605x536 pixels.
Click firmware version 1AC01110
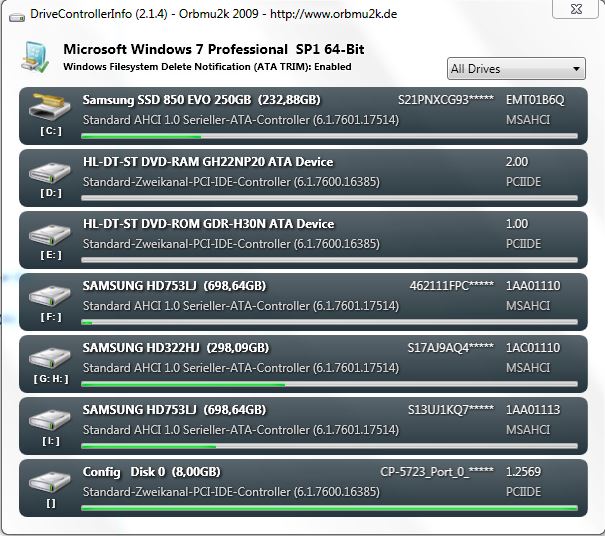(x=533, y=348)
